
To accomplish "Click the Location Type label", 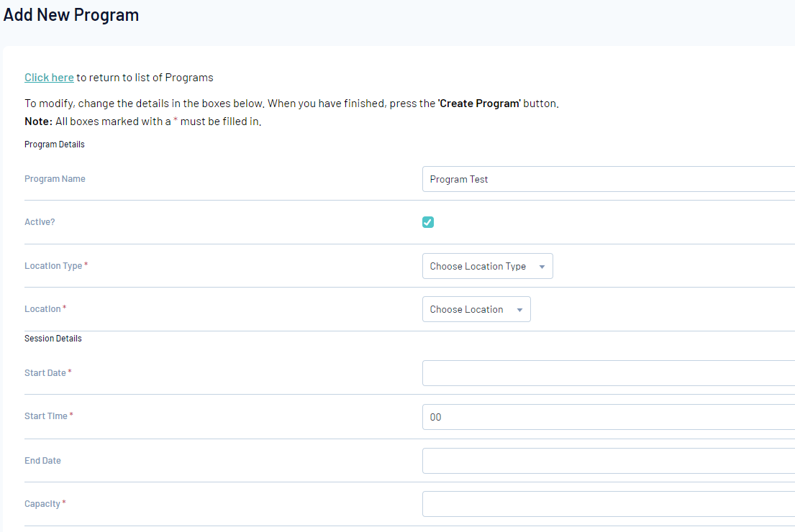I will (53, 266).
